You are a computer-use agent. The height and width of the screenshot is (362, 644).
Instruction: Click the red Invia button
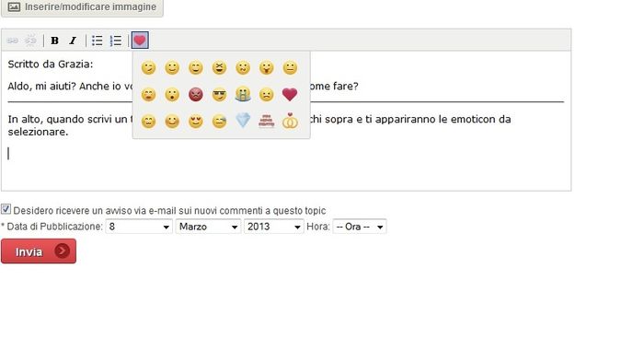pyautogui.click(x=39, y=251)
